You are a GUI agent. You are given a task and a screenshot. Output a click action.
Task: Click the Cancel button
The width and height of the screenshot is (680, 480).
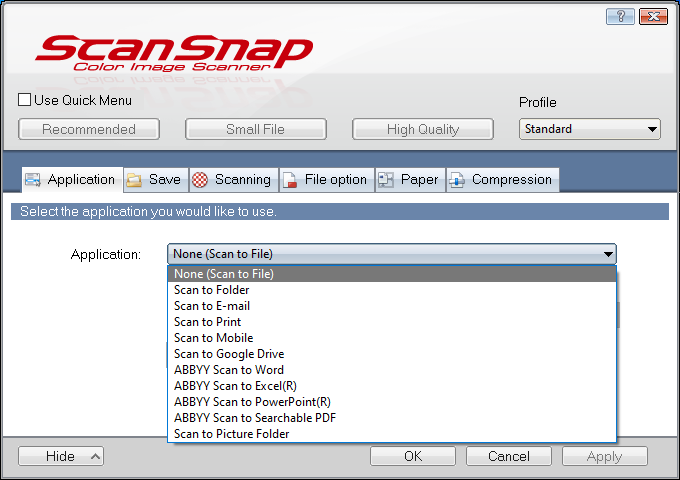[x=509, y=456]
